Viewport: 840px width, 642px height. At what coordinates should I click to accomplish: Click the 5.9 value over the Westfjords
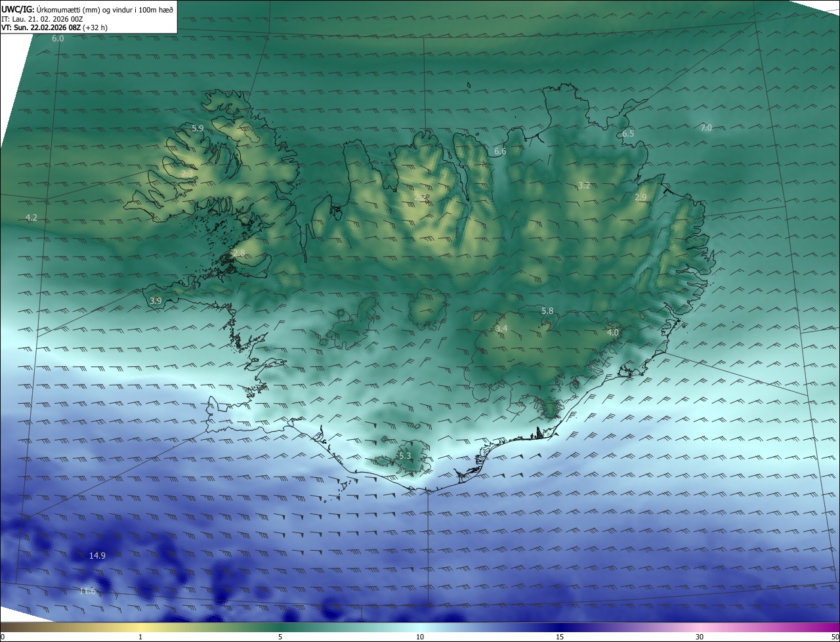[198, 128]
